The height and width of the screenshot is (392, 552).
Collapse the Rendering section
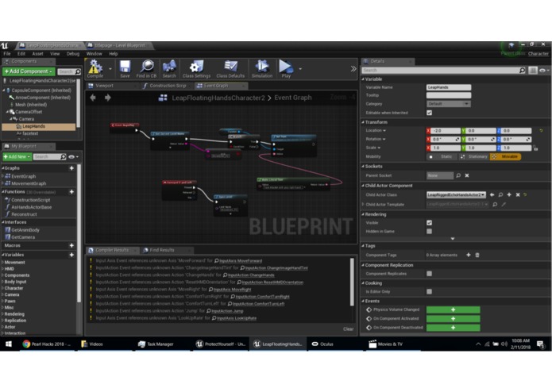click(x=363, y=214)
